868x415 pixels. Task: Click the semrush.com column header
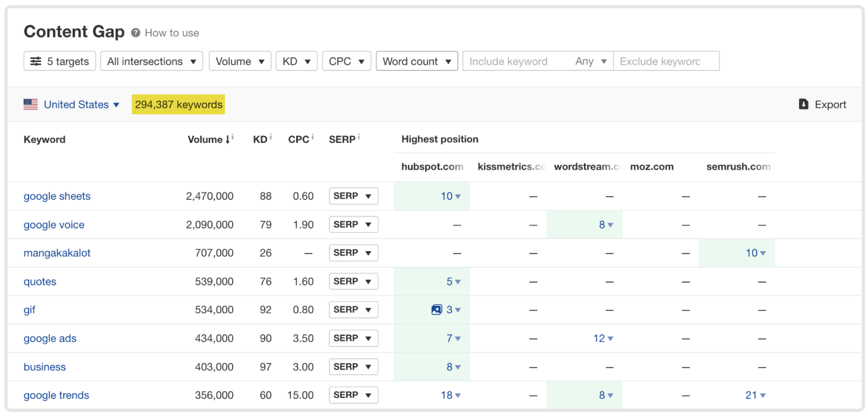pyautogui.click(x=738, y=167)
